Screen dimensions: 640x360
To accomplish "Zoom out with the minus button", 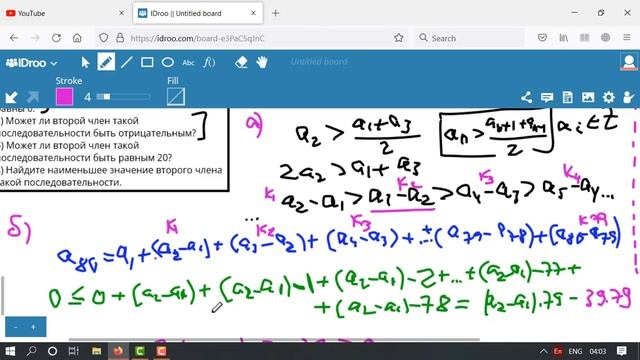I will [16, 327].
